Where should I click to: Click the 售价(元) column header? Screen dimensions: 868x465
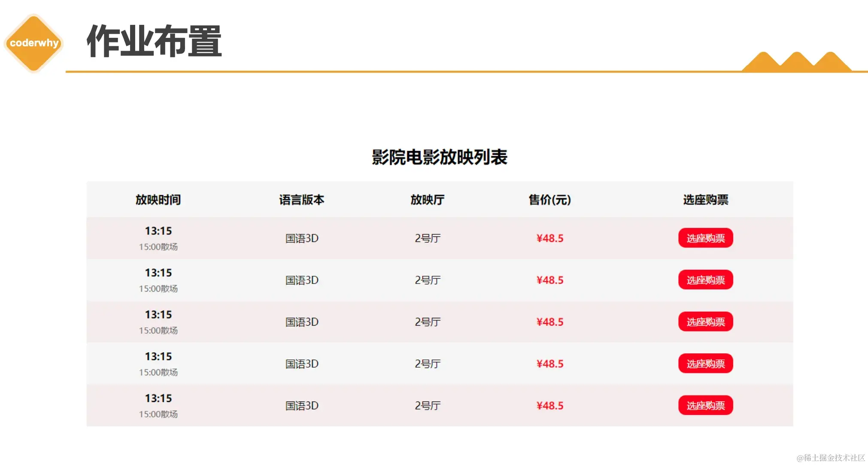(549, 199)
